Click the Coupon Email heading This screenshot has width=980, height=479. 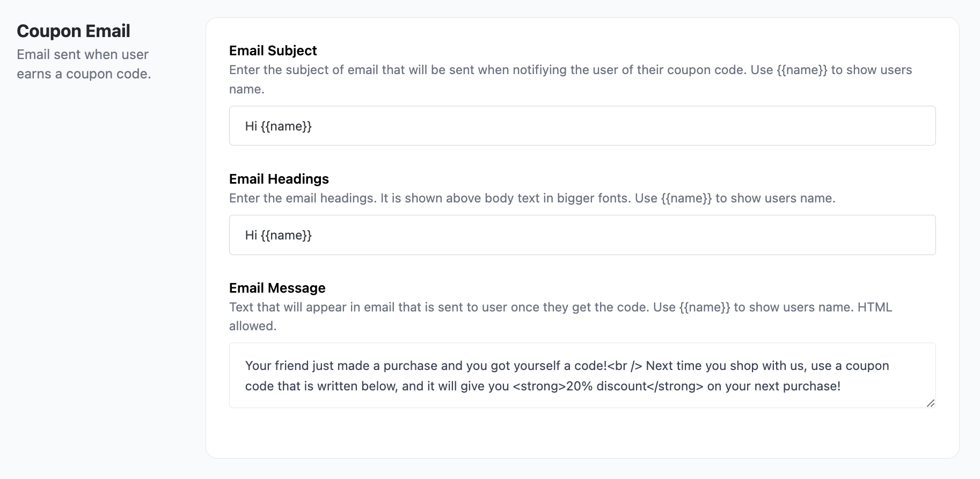(x=73, y=31)
